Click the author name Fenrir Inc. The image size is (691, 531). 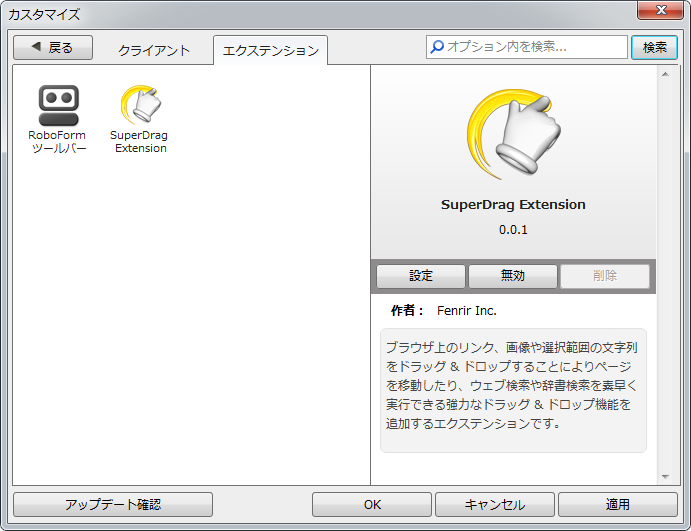pos(467,311)
